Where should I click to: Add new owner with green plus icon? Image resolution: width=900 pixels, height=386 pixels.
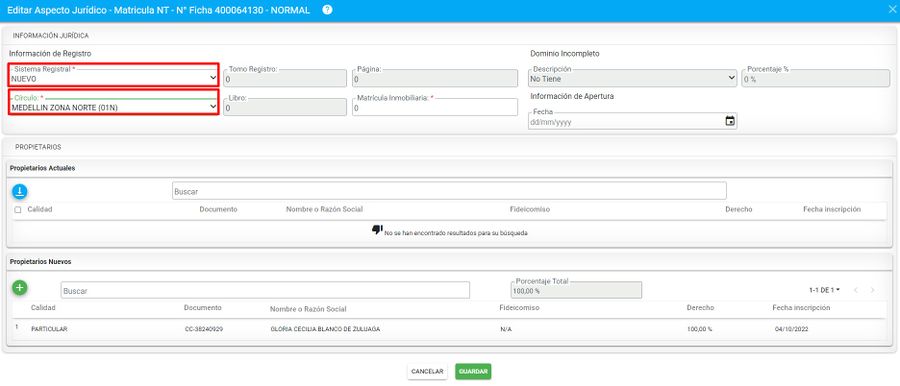(20, 288)
